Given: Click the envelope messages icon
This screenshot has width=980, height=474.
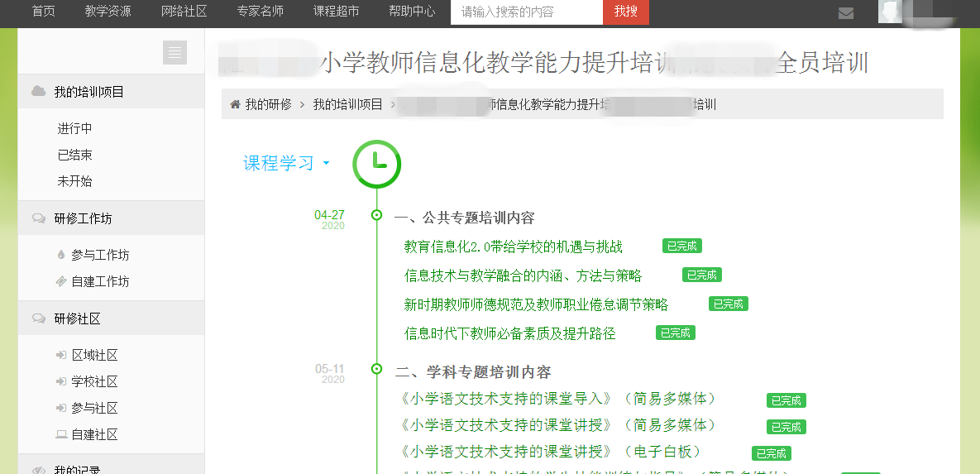Looking at the screenshot, I should point(845,12).
